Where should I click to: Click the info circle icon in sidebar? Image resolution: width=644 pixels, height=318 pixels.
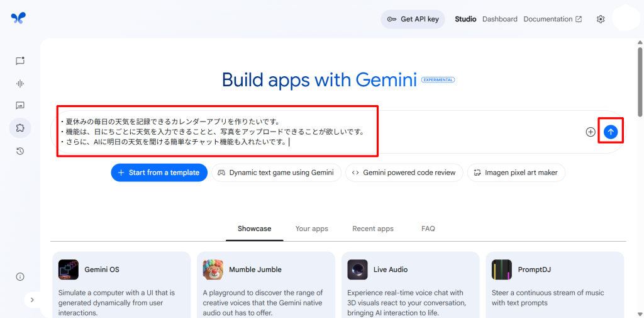[20, 276]
